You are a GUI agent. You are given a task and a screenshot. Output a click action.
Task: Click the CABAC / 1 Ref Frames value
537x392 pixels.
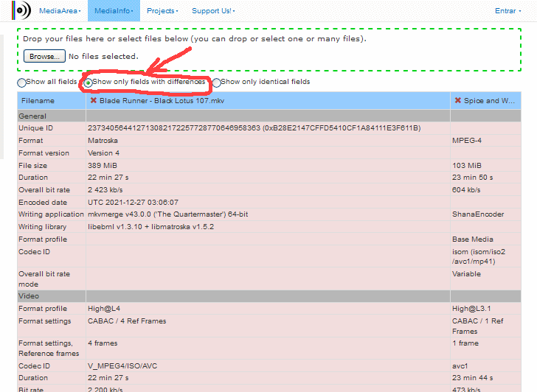point(478,326)
